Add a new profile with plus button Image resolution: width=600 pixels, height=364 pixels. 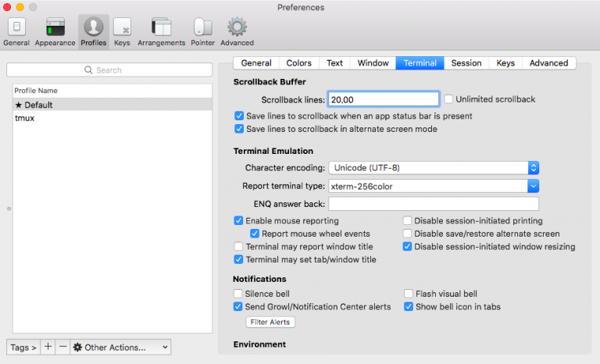coord(48,347)
